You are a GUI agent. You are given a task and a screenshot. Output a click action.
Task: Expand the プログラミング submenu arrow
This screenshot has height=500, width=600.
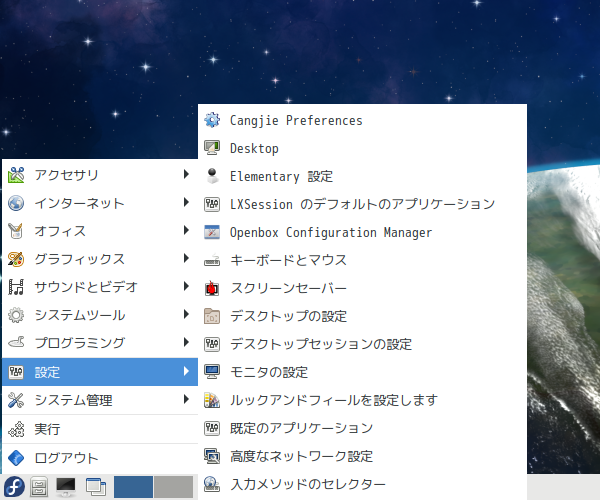point(186,342)
